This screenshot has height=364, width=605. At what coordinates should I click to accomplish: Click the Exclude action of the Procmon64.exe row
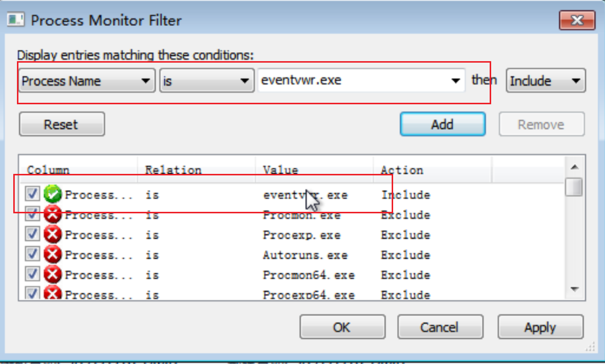(406, 275)
